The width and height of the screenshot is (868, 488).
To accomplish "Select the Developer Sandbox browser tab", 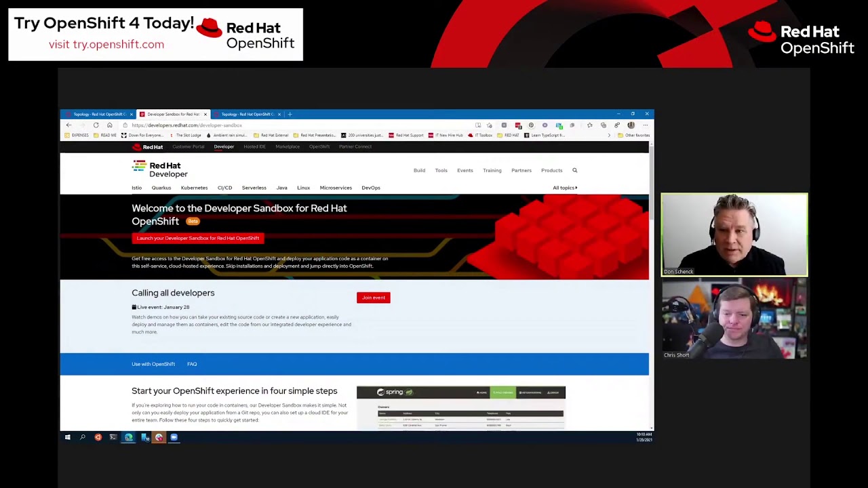I will click(173, 114).
